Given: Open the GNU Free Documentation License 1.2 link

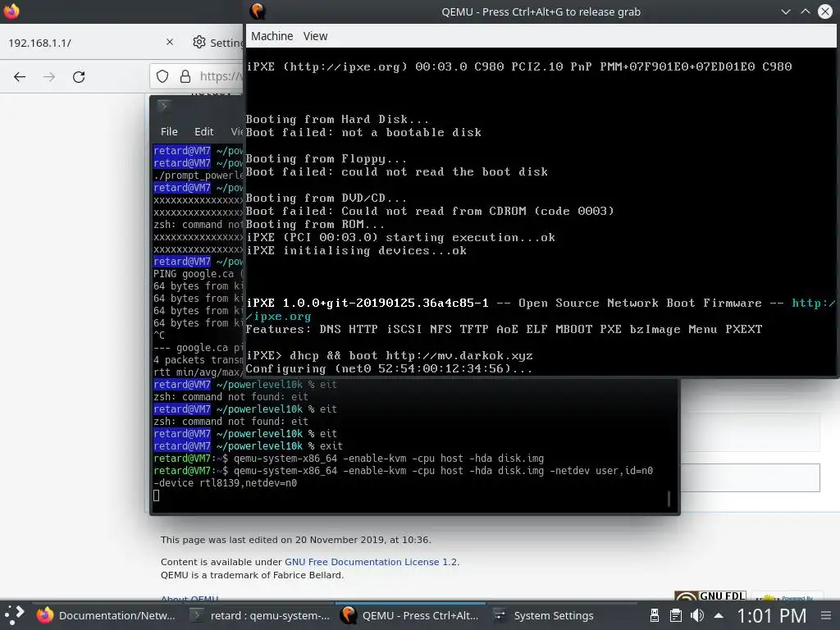Looking at the screenshot, I should pyautogui.click(x=372, y=562).
